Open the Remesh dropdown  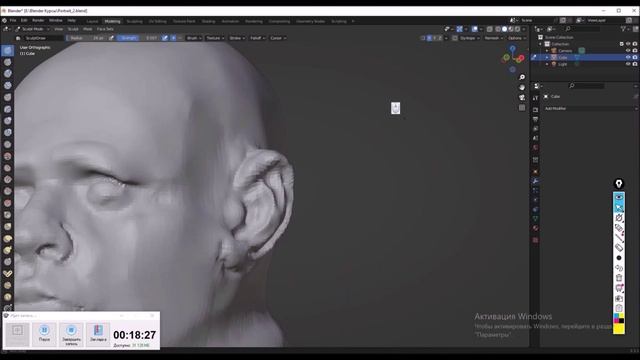click(x=493, y=38)
